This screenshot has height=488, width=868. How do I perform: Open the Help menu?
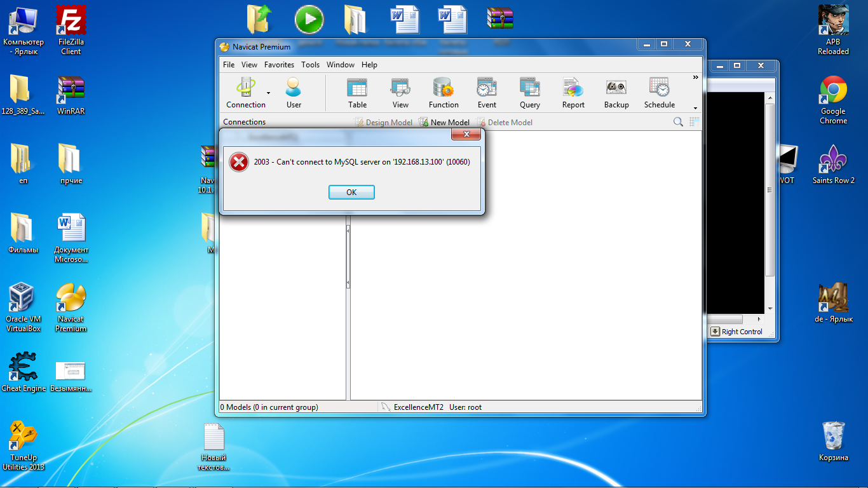coord(369,65)
